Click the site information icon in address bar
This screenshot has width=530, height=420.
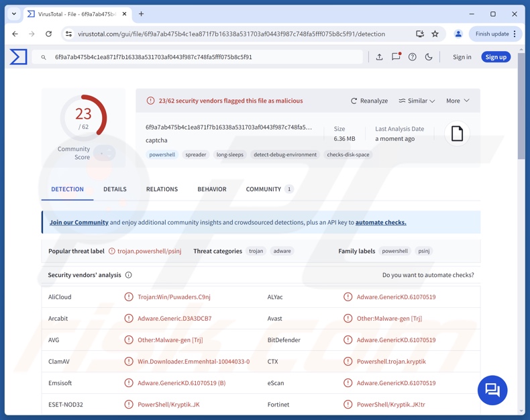tap(68, 34)
